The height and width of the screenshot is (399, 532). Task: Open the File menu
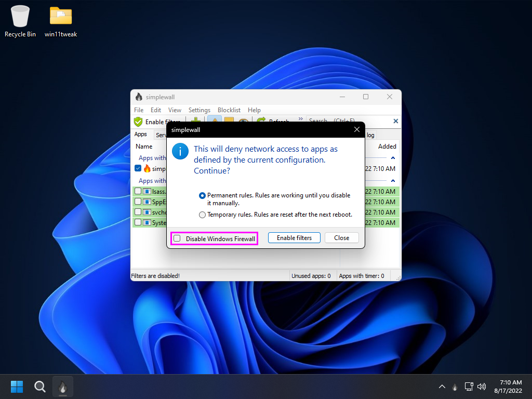138,110
